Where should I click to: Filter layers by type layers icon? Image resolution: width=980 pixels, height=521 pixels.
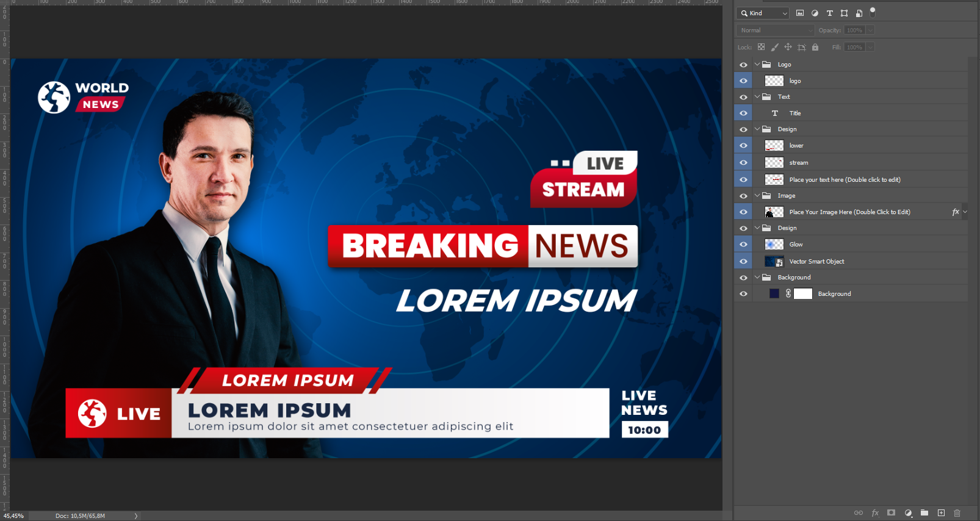(x=829, y=13)
